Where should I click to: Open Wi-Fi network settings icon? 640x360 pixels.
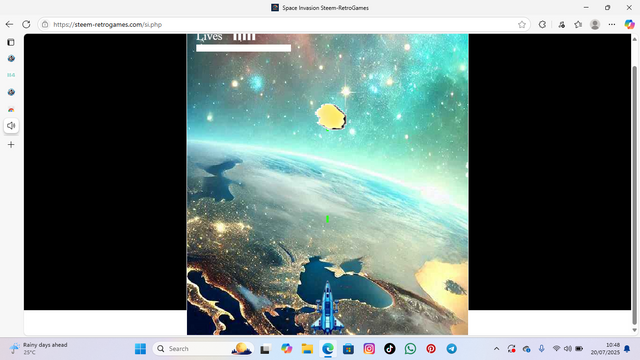point(556,349)
